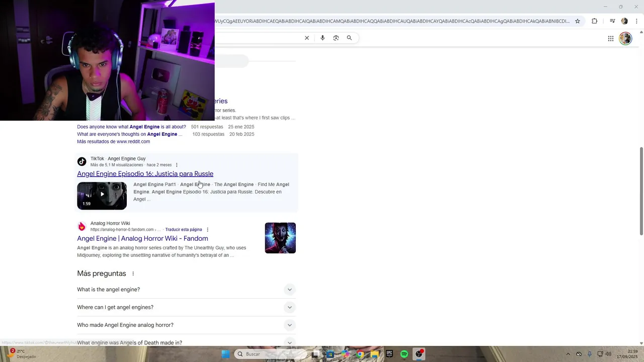The image size is (644, 362).
Task: Click "Traducir esta página" link
Action: [183, 230]
